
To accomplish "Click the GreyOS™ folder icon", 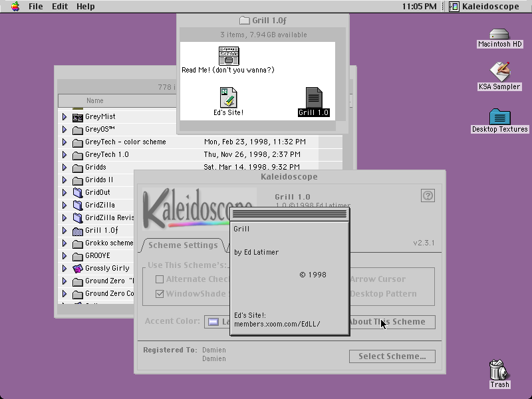I will pos(78,130).
